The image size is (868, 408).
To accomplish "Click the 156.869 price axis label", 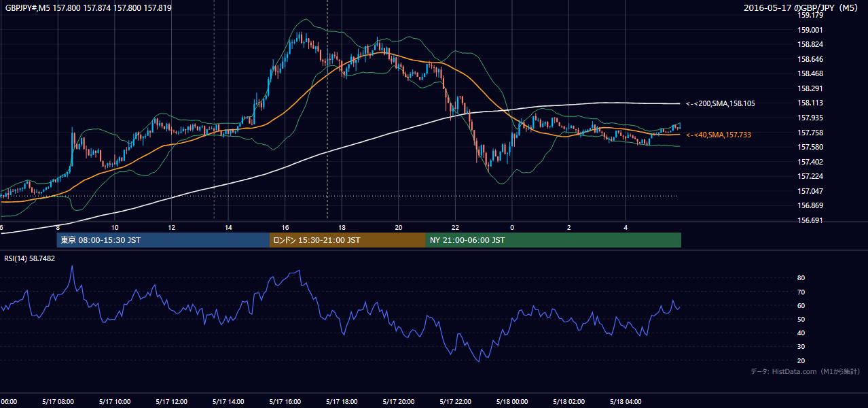I will (810, 205).
